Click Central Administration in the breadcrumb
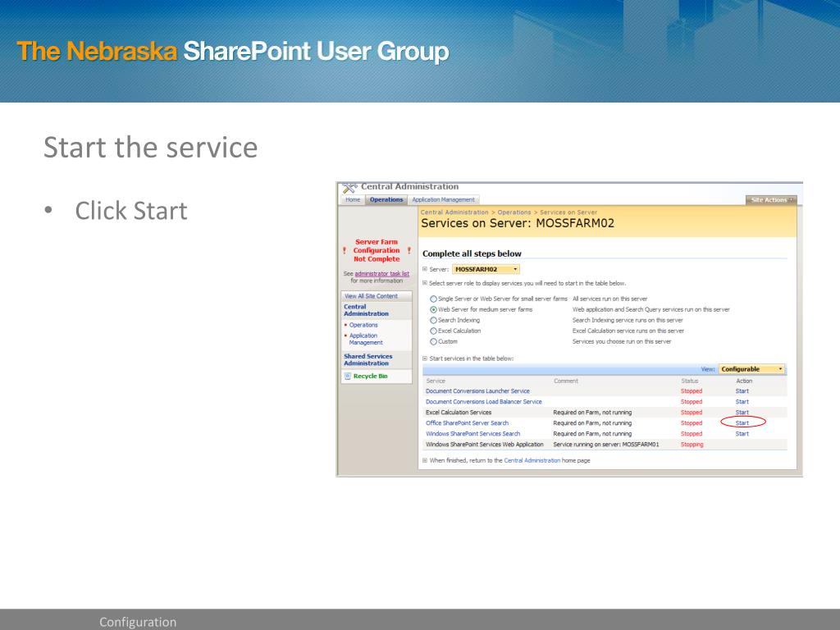 pyautogui.click(x=454, y=212)
